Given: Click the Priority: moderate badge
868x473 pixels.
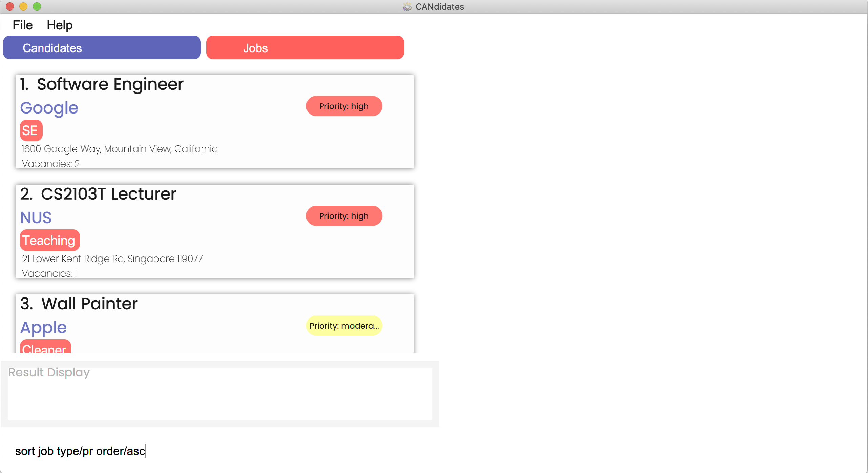Looking at the screenshot, I should [x=344, y=326].
